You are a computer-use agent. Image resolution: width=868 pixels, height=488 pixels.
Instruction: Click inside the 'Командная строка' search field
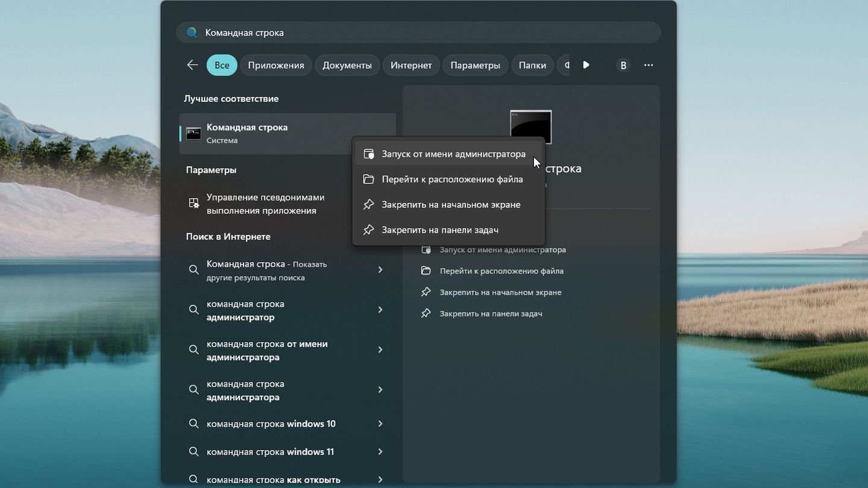click(x=418, y=33)
